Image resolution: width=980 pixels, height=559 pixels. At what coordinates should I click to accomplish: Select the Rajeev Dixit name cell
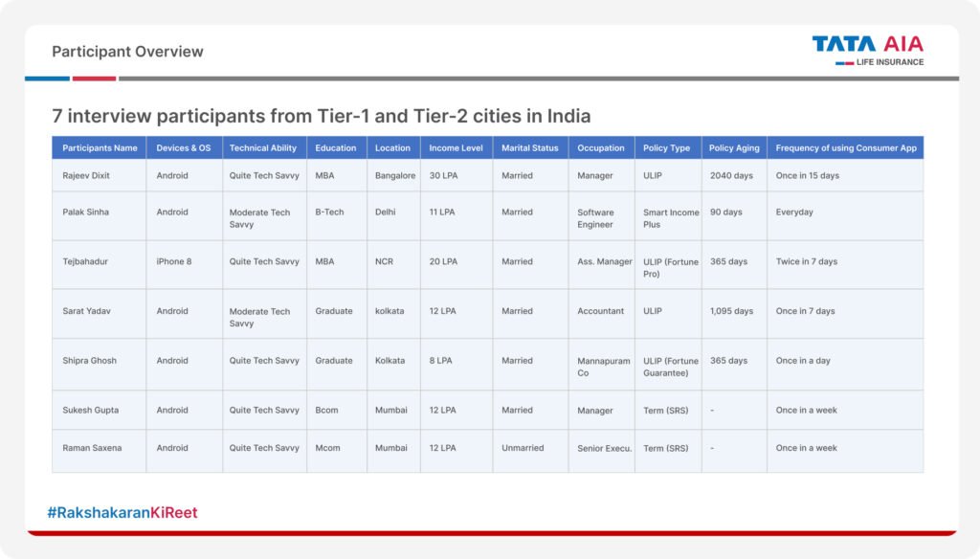point(86,176)
